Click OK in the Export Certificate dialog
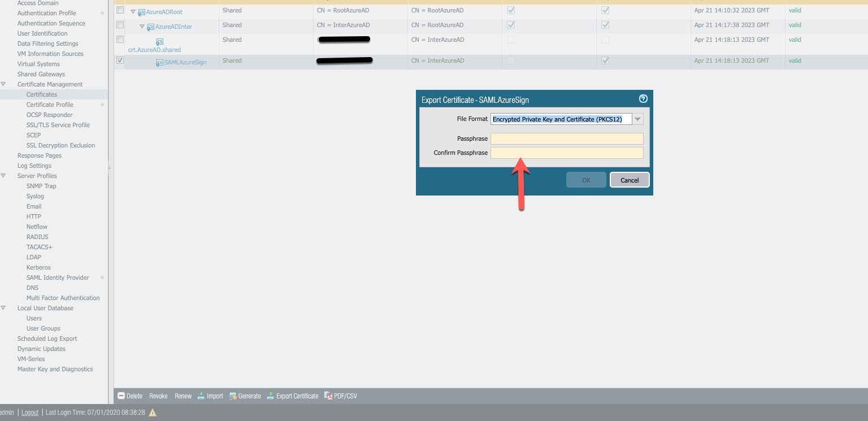868x421 pixels. point(586,180)
